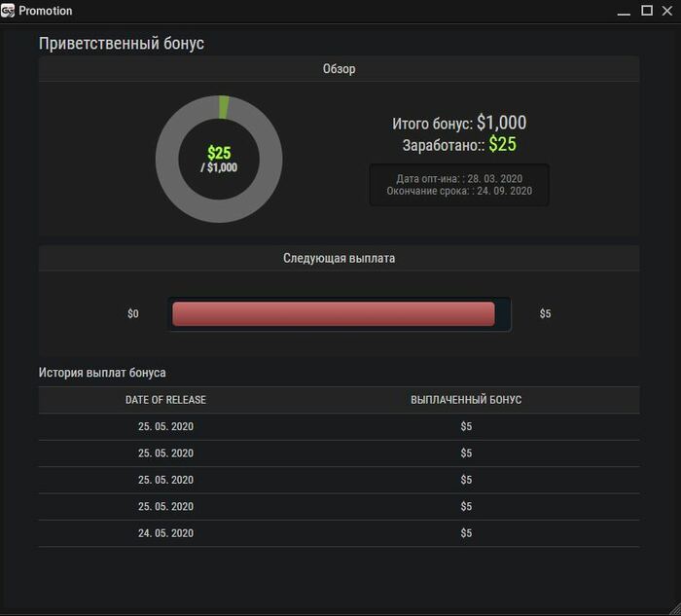The image size is (681, 616).
Task: Click the $25 / $1,000 donut center
Action: (219, 159)
